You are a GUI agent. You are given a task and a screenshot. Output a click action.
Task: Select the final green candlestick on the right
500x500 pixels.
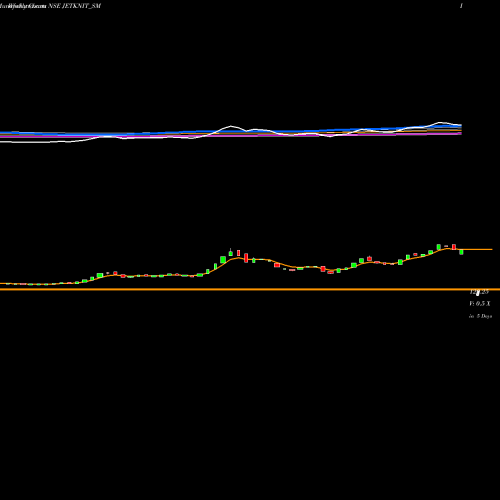tap(461, 252)
